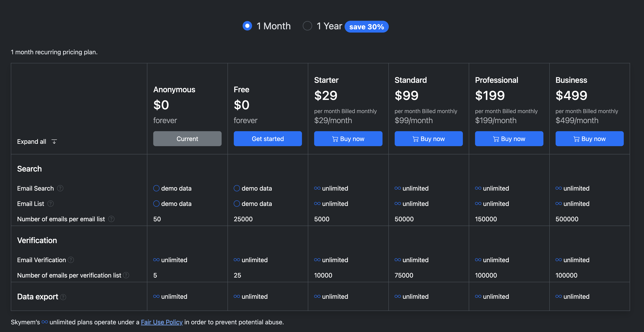The height and width of the screenshot is (332, 644).
Task: Click the Verification section heading
Action: (x=37, y=240)
